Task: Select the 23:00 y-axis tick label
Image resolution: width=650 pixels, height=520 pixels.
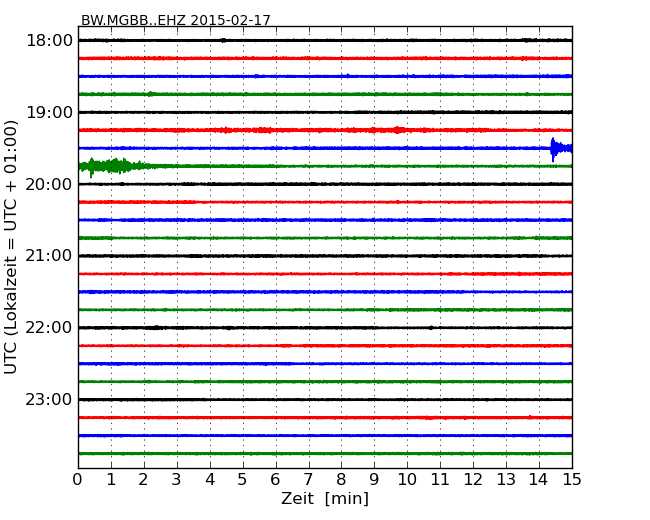Action: click(49, 399)
